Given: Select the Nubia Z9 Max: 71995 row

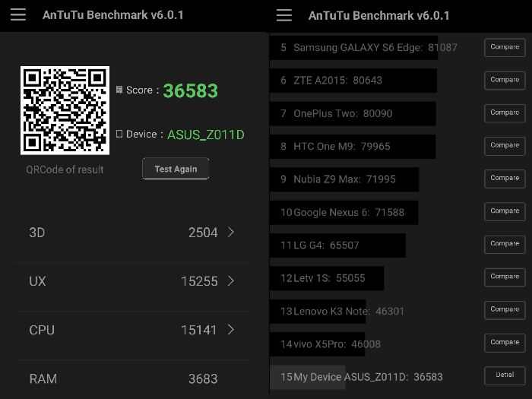Looking at the screenshot, I should tap(344, 179).
